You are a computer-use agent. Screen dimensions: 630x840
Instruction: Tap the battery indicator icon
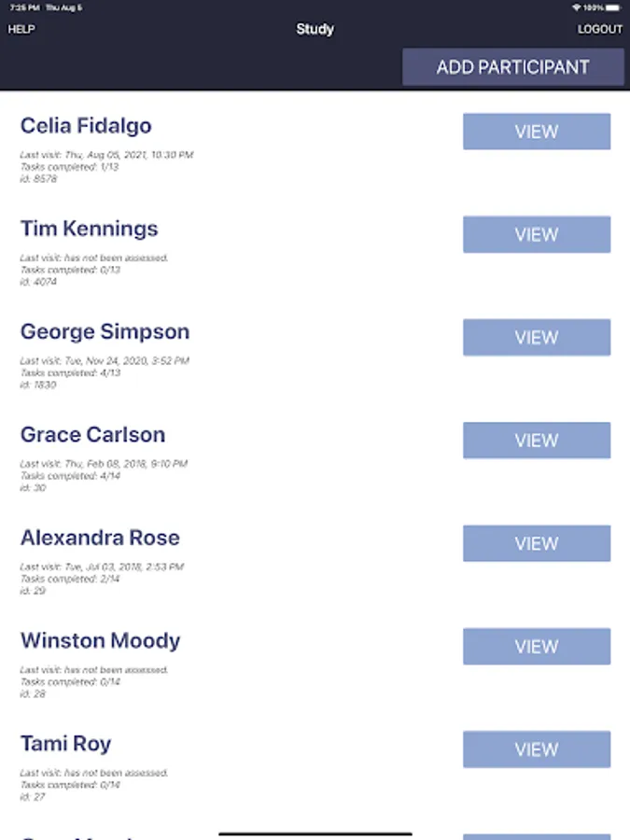614,7
